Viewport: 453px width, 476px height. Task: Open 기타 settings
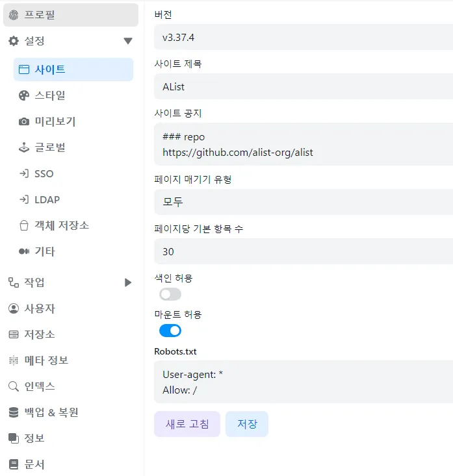click(73, 251)
